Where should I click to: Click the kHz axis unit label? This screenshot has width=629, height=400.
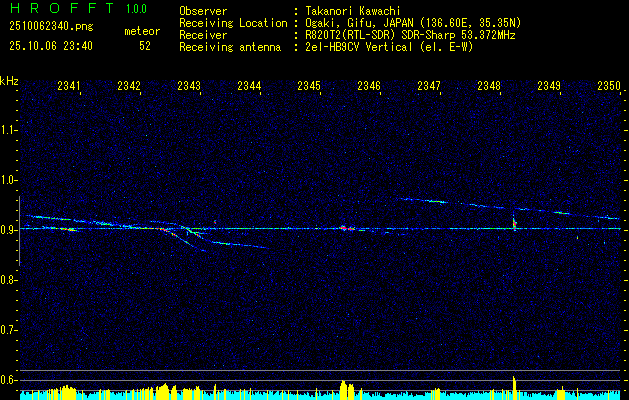[9, 81]
